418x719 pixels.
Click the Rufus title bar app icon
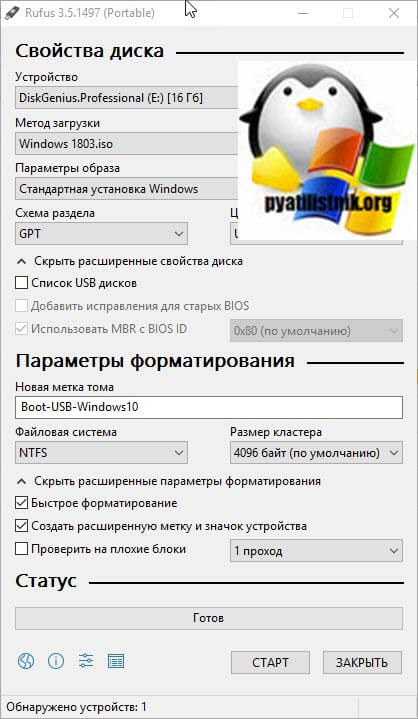pyautogui.click(x=9, y=13)
